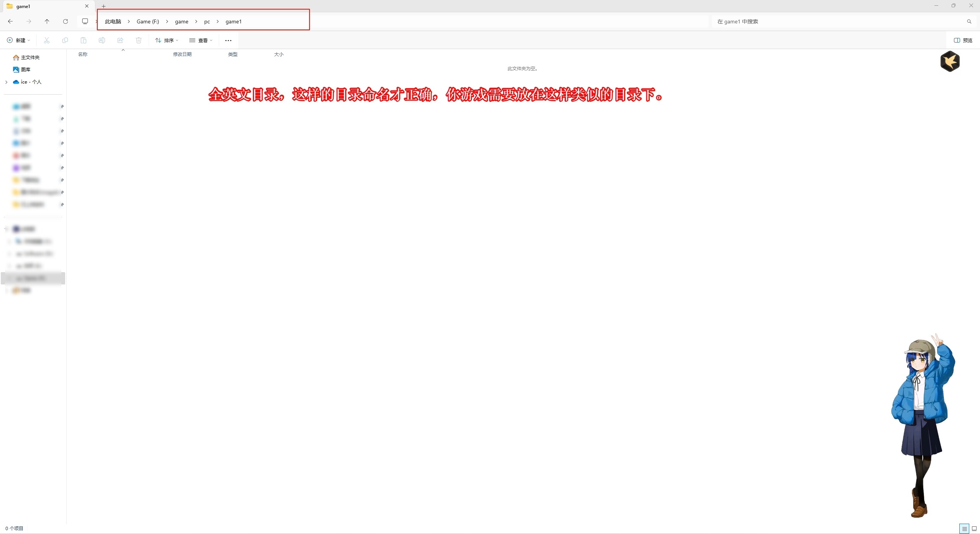Click the Up directory arrow
The width and height of the screenshot is (980, 534).
pyautogui.click(x=47, y=21)
